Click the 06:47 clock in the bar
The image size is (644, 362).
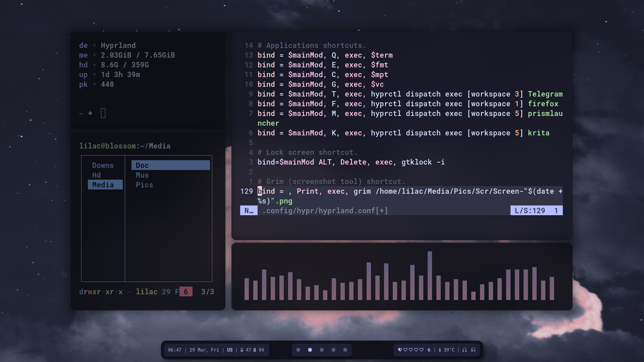click(x=175, y=350)
